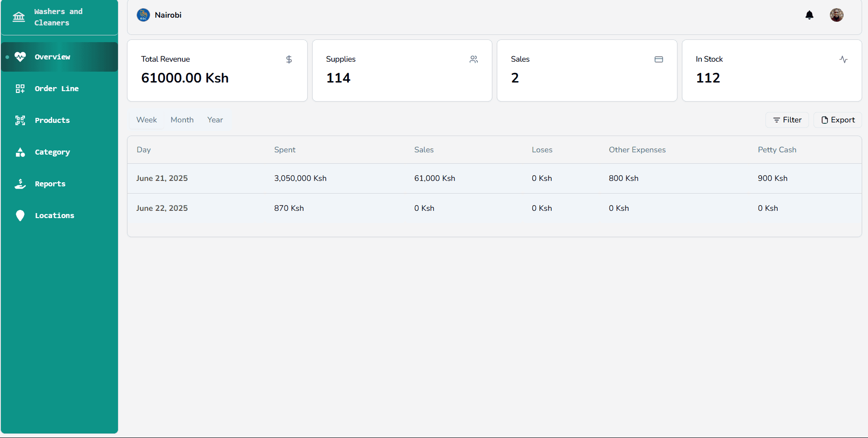
Task: Click the Spent column header
Action: coord(284,150)
